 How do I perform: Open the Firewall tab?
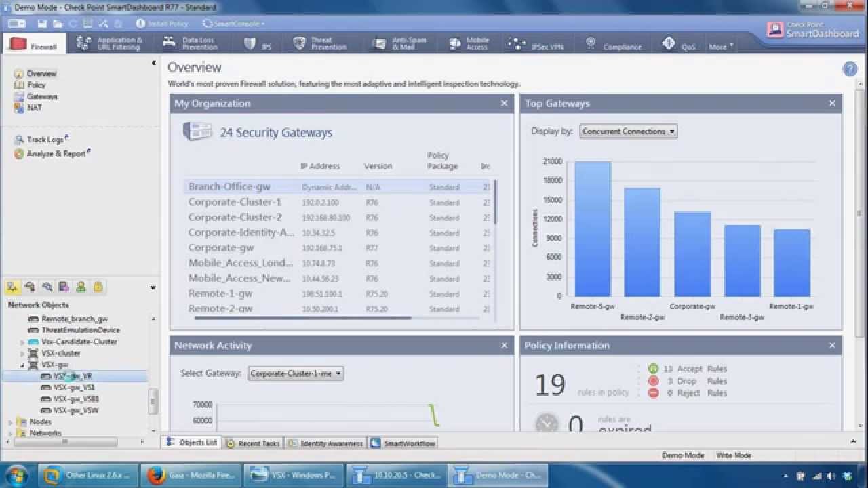point(34,44)
